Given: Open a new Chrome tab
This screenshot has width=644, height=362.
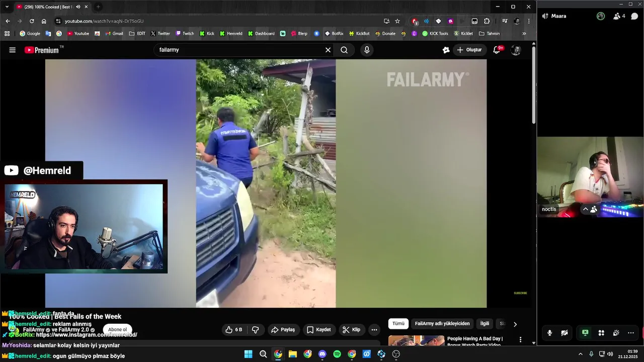Looking at the screenshot, I should [x=98, y=7].
